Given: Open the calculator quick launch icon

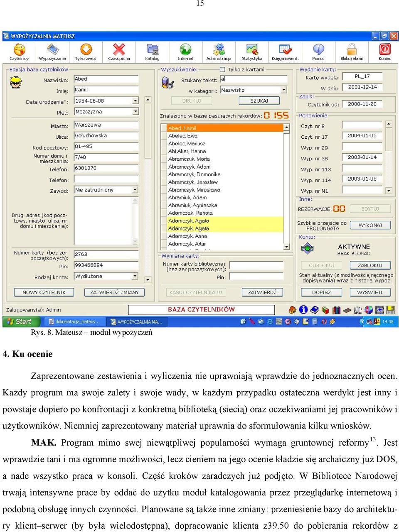Looking at the screenshot, I should coord(315,321).
